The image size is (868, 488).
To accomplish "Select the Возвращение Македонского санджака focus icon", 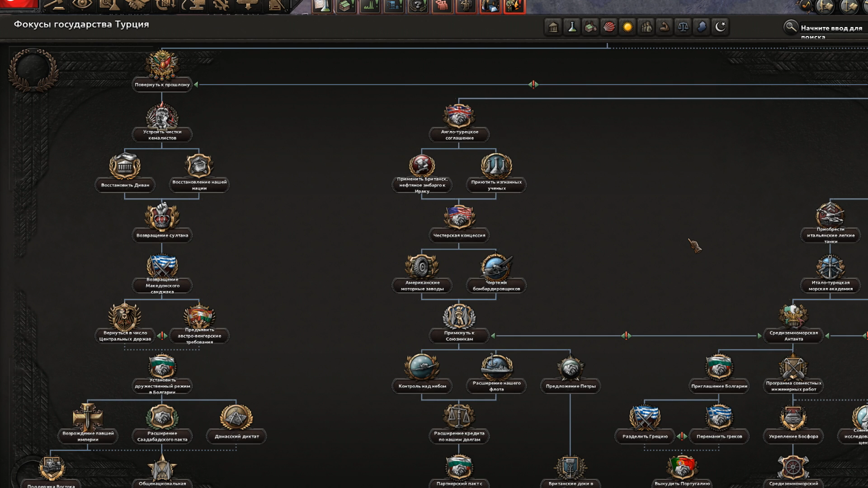I will pyautogui.click(x=162, y=266).
